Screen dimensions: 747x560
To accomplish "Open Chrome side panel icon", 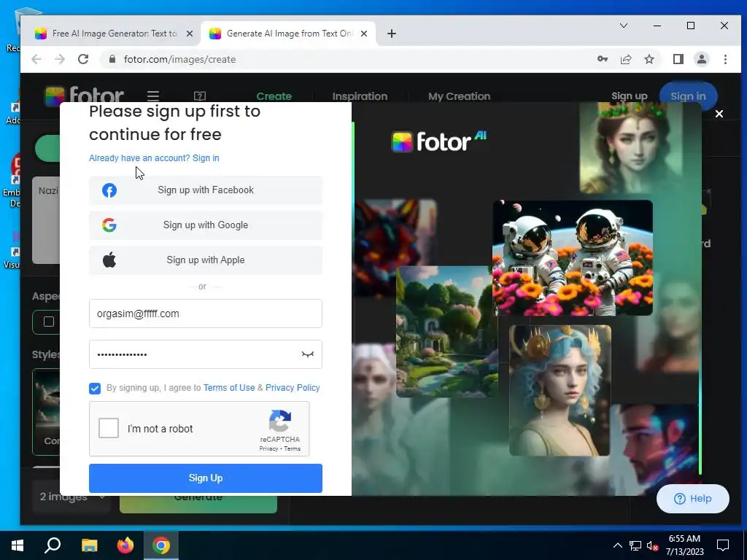I will 678,59.
